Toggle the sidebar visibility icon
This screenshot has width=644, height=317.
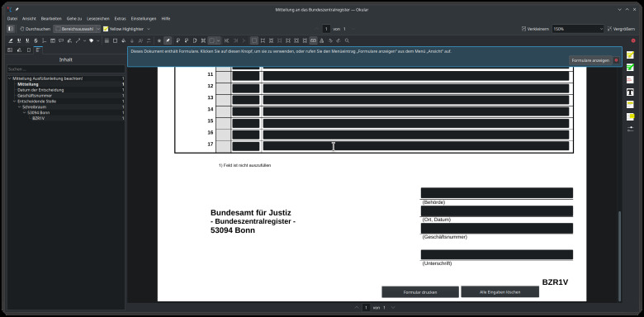[11, 29]
